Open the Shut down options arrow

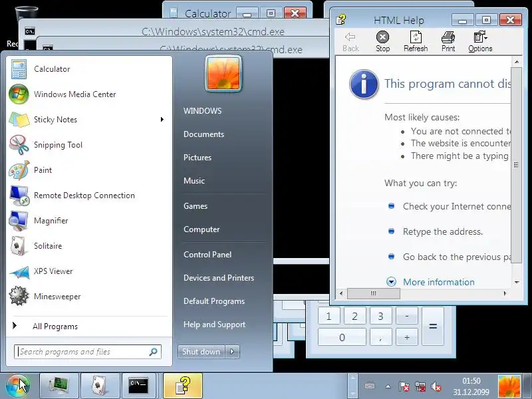(x=232, y=352)
